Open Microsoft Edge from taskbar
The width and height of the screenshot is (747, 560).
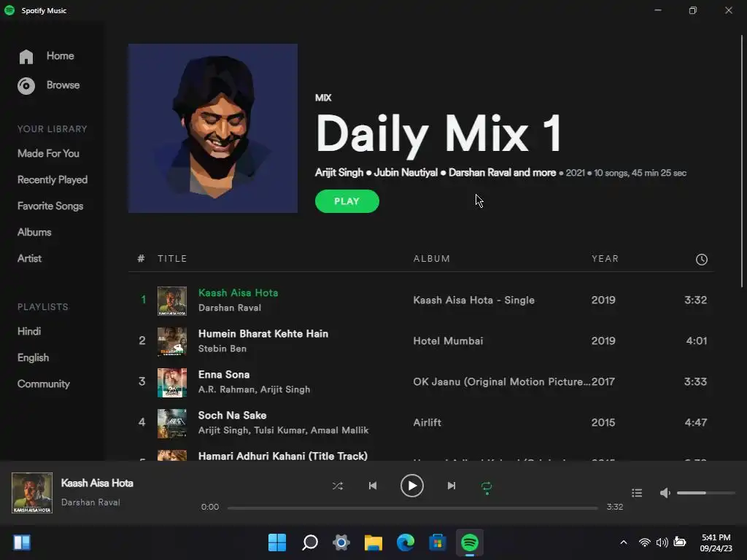point(406,542)
